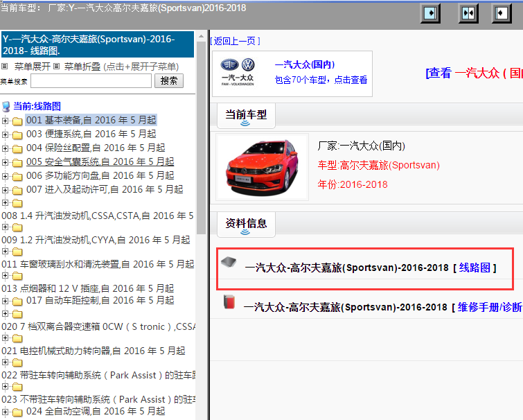Click the 搜索 button
The width and height of the screenshot is (523, 420).
(x=169, y=80)
